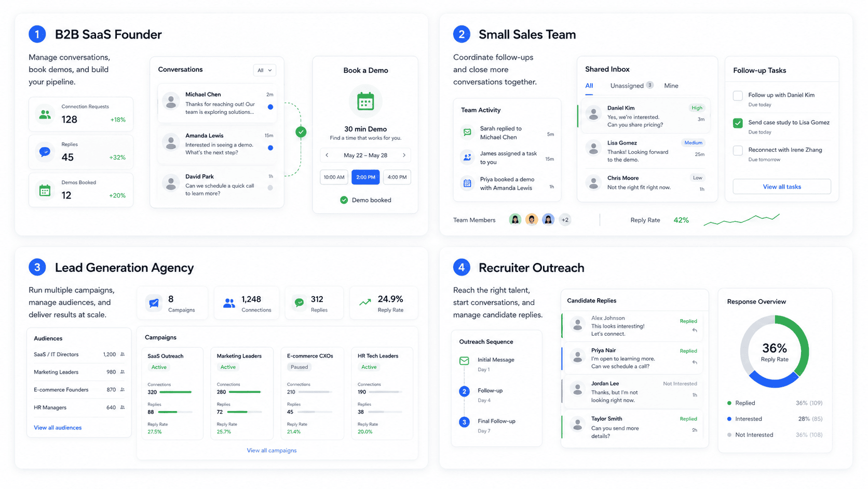
Task: Click the May 22 – May 28 date range
Action: click(x=365, y=155)
